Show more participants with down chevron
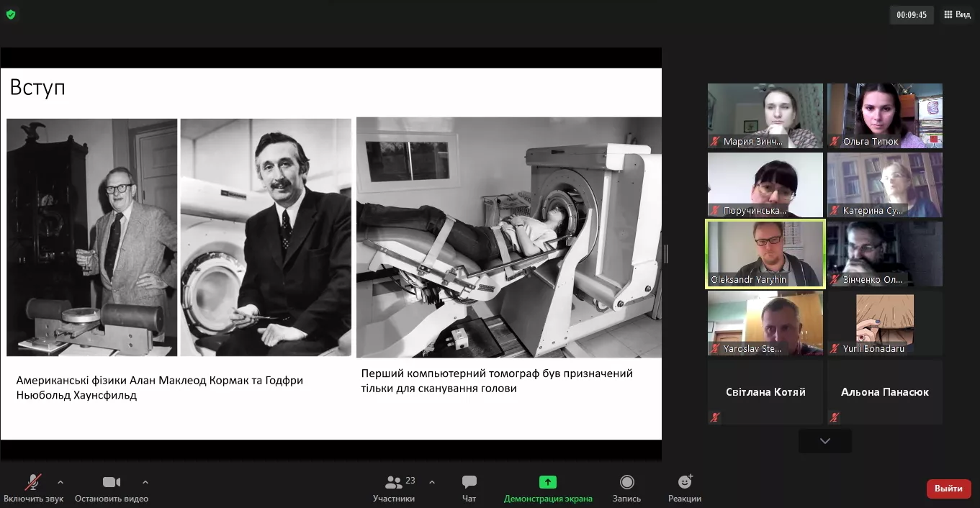The width and height of the screenshot is (980, 508). point(824,441)
